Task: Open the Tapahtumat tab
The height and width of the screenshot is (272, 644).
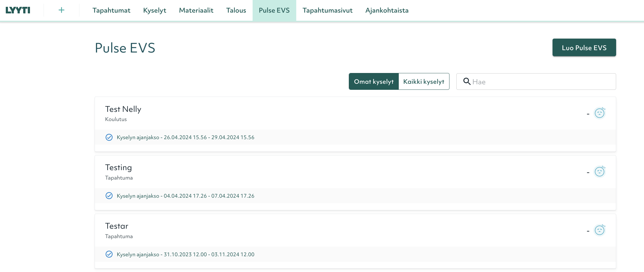Action: (111, 10)
